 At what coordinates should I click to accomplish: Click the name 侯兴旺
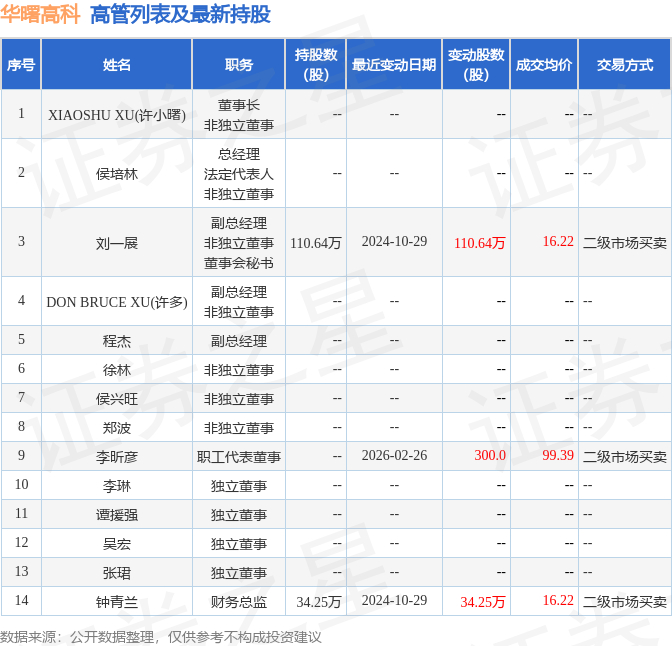117,399
